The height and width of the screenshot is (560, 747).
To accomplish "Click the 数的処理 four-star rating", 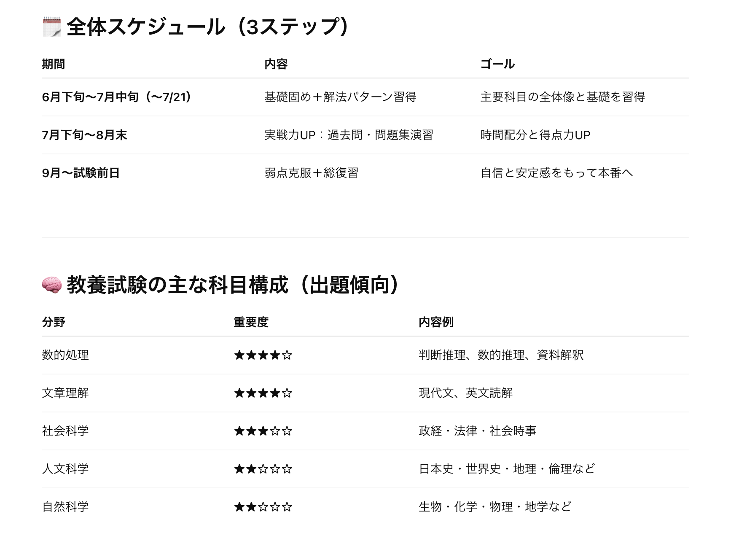I will [263, 355].
